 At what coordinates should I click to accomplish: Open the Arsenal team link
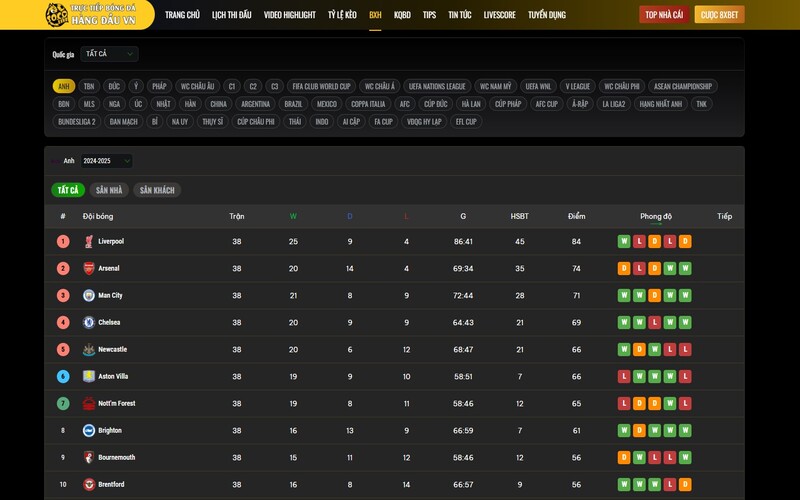[x=109, y=268]
